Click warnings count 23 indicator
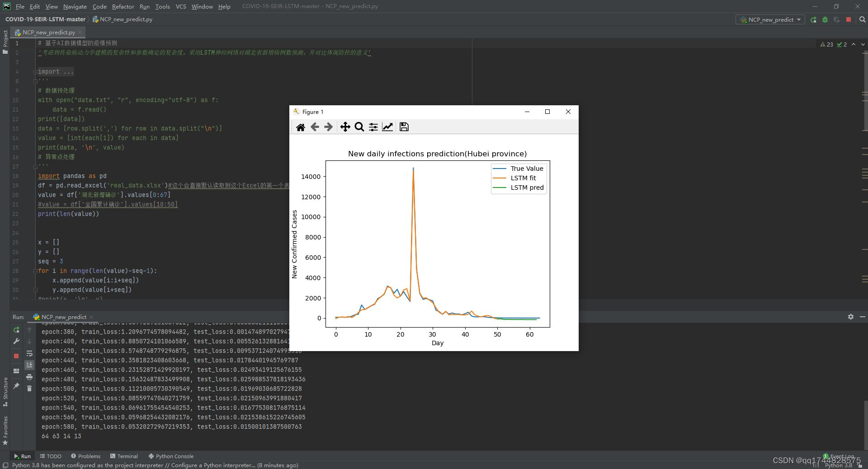Viewport: 868px width, 469px height. [826, 44]
